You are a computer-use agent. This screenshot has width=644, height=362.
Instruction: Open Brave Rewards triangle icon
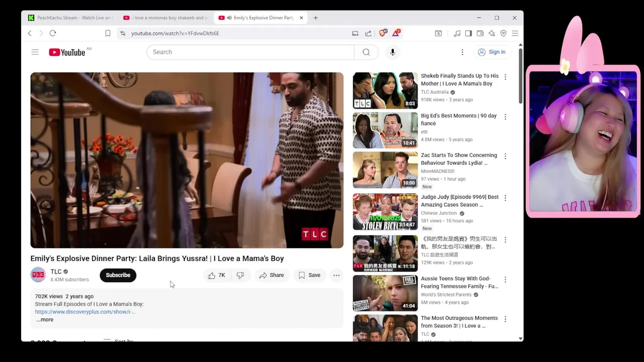pos(396,33)
